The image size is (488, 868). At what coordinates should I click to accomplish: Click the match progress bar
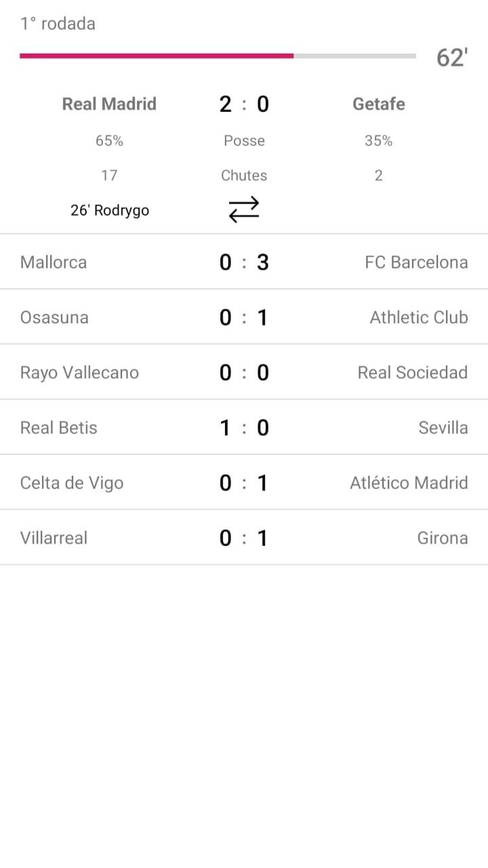pyautogui.click(x=218, y=56)
